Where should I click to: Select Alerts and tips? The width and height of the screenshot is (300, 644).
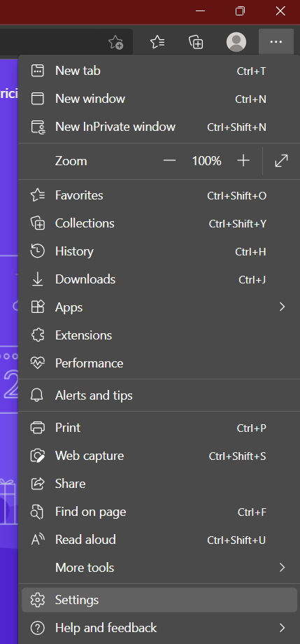pos(159,395)
